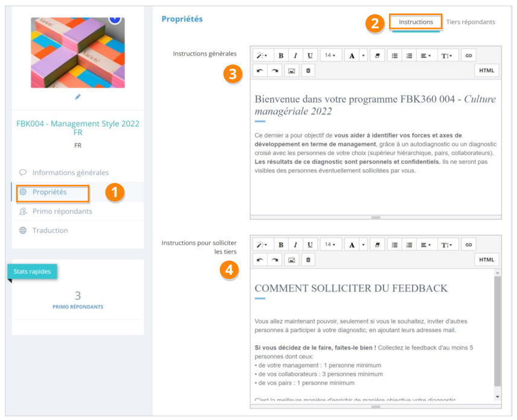
Task: Insert link in the Instructions générales editor
Action: coord(469,55)
